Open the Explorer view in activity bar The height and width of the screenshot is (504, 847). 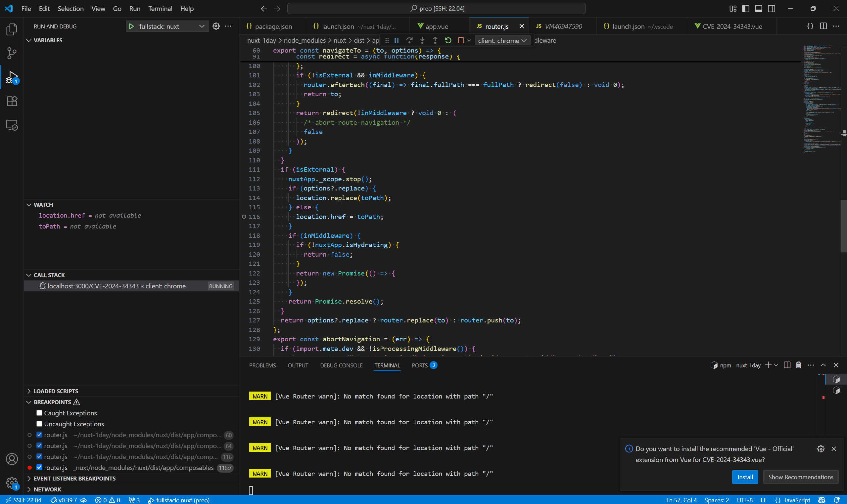[x=12, y=29]
